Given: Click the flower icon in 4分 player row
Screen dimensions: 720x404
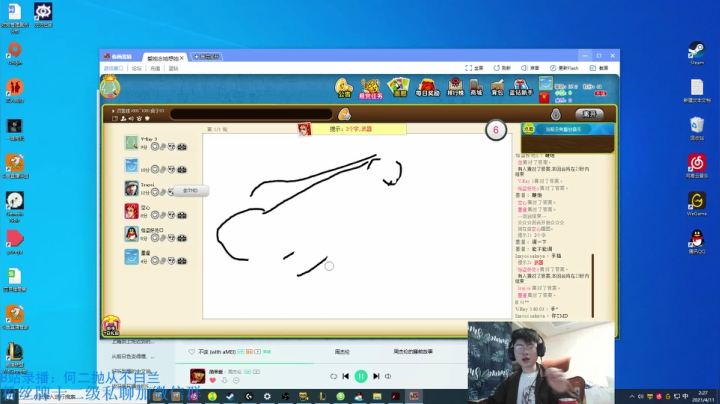Looking at the screenshot, I should (155, 261).
